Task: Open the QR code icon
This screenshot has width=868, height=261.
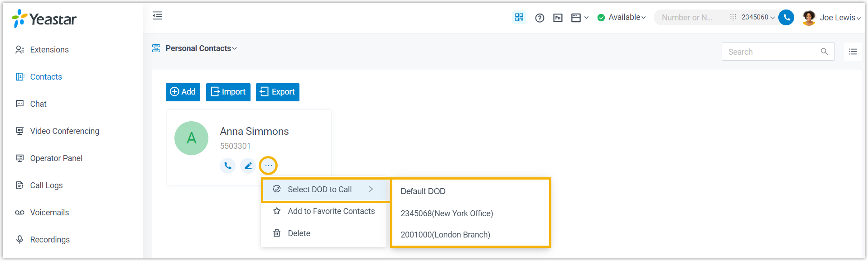Action: tap(519, 18)
